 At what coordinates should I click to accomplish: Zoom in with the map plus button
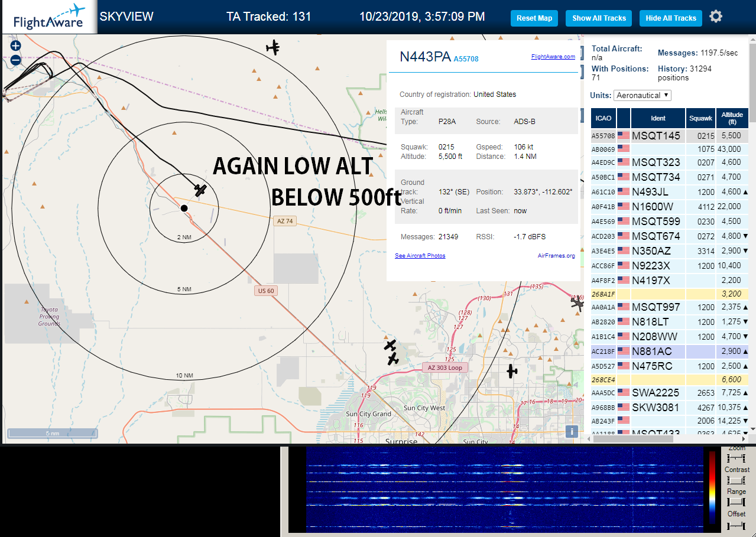coord(15,45)
